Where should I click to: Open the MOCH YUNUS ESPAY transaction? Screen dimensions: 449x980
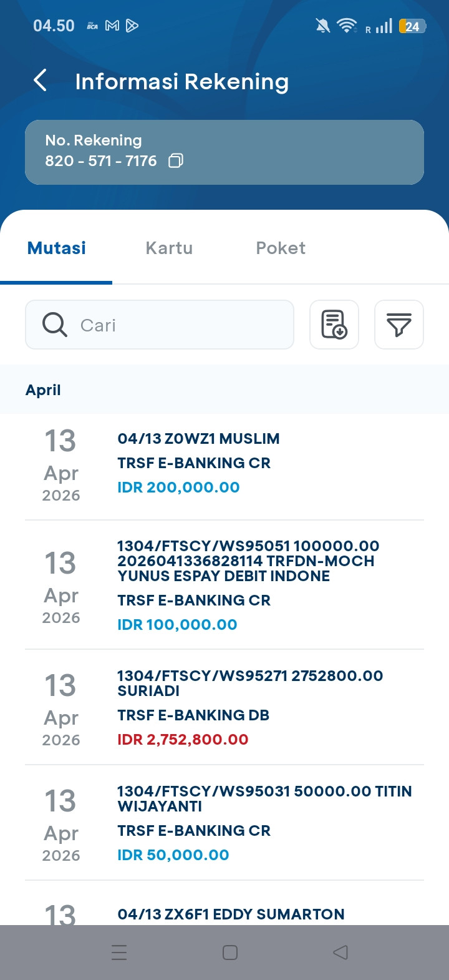224,585
